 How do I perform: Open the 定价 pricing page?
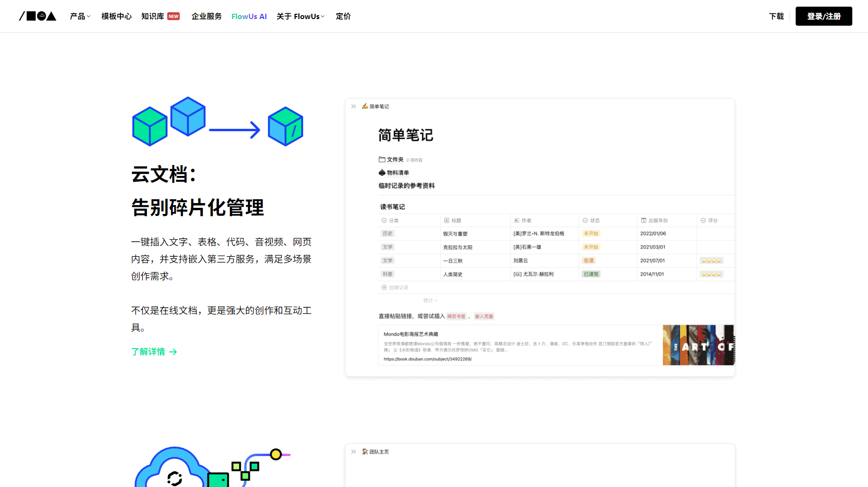point(343,16)
